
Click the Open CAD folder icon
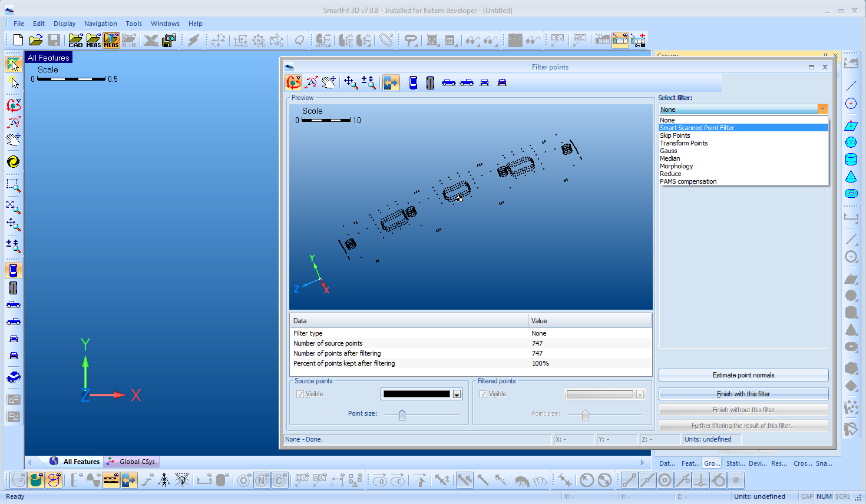(75, 40)
